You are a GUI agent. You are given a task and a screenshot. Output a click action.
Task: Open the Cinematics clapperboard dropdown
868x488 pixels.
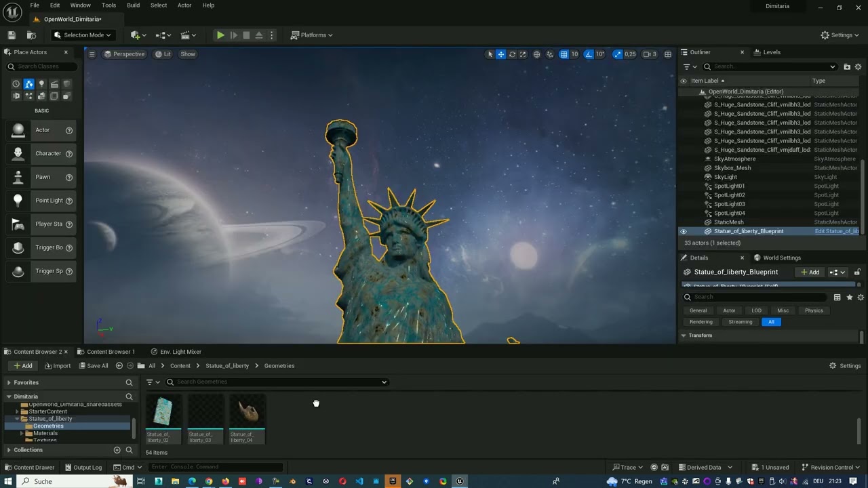coord(188,35)
